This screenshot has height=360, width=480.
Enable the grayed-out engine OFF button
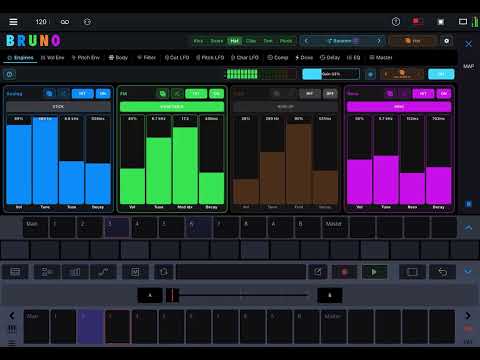click(330, 94)
